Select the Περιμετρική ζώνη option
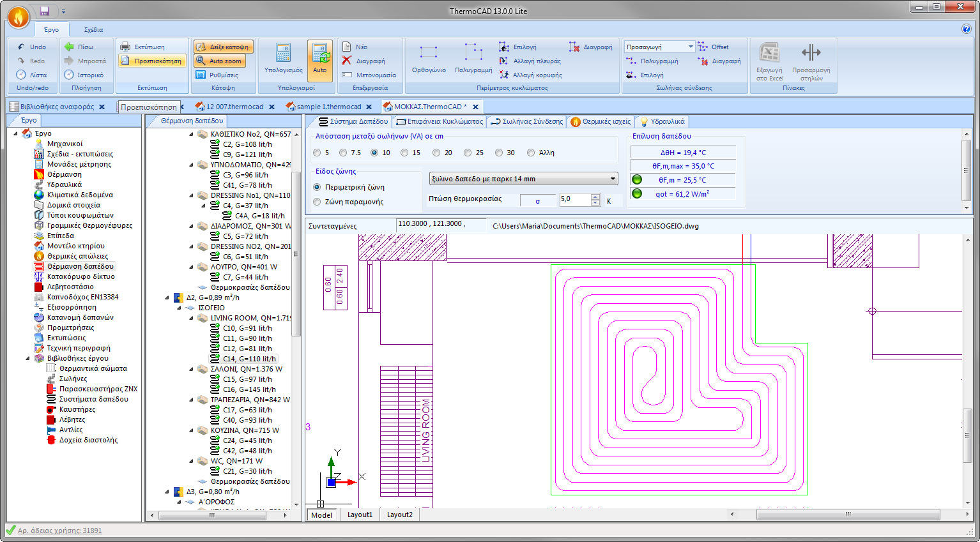 pos(316,187)
